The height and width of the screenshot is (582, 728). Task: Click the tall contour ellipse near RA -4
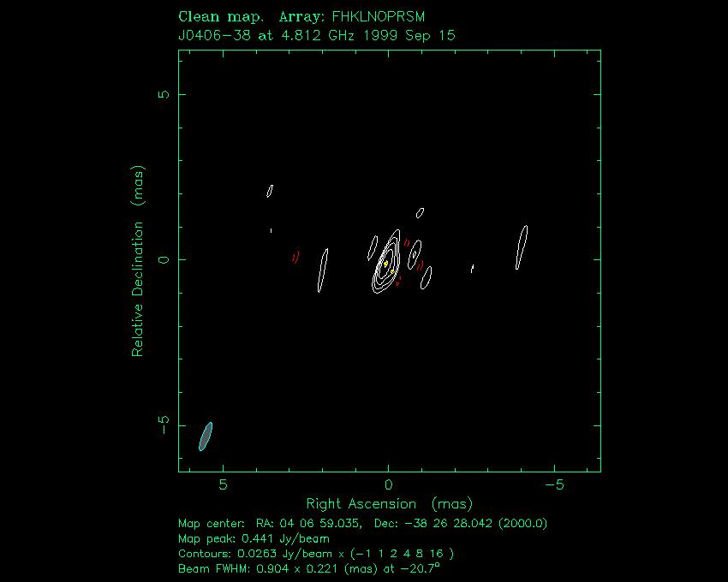coord(522,247)
